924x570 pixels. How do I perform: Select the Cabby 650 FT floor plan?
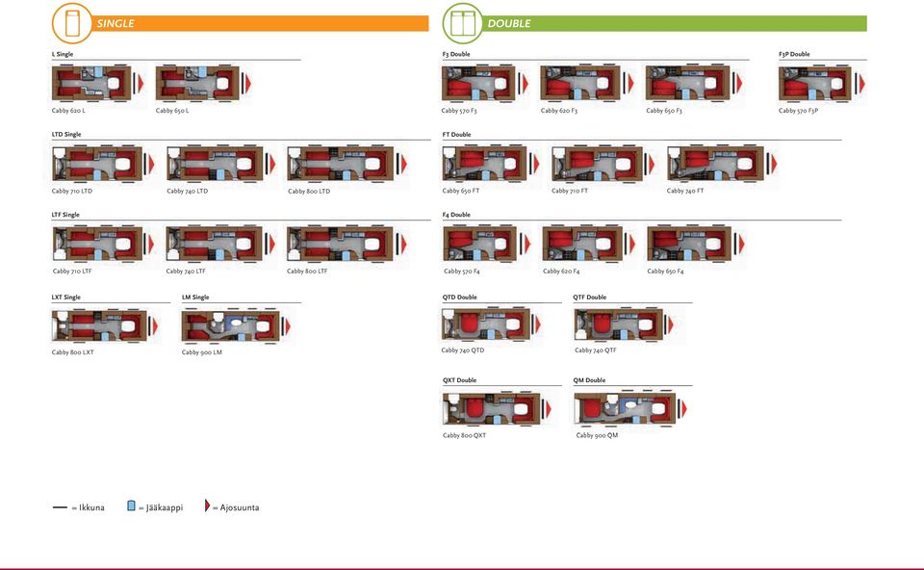[491, 164]
